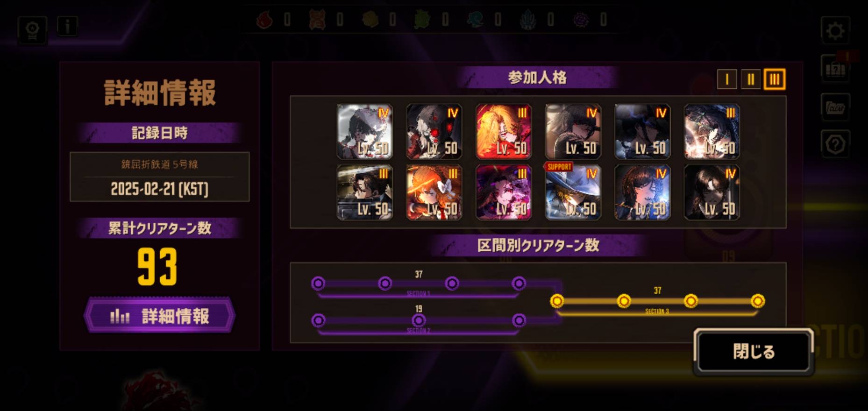Image resolution: width=868 pixels, height=411 pixels.
Task: Select team tab III
Action: (x=775, y=79)
